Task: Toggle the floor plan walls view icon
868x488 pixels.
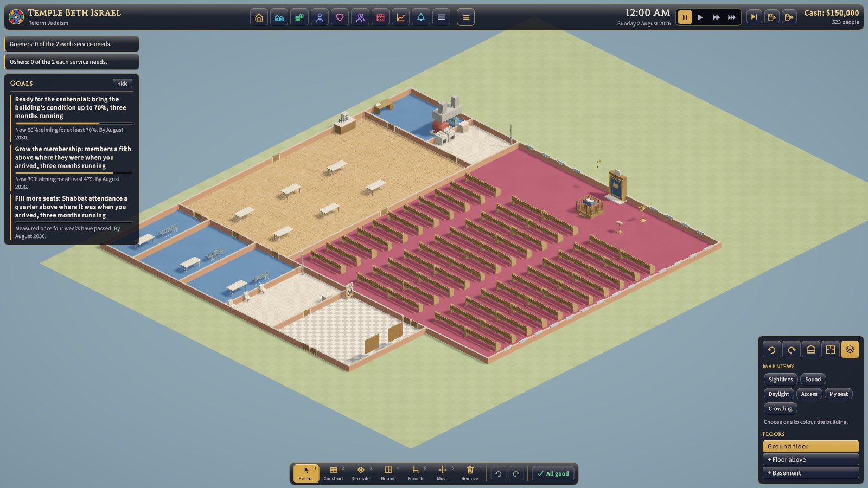Action: pos(831,350)
